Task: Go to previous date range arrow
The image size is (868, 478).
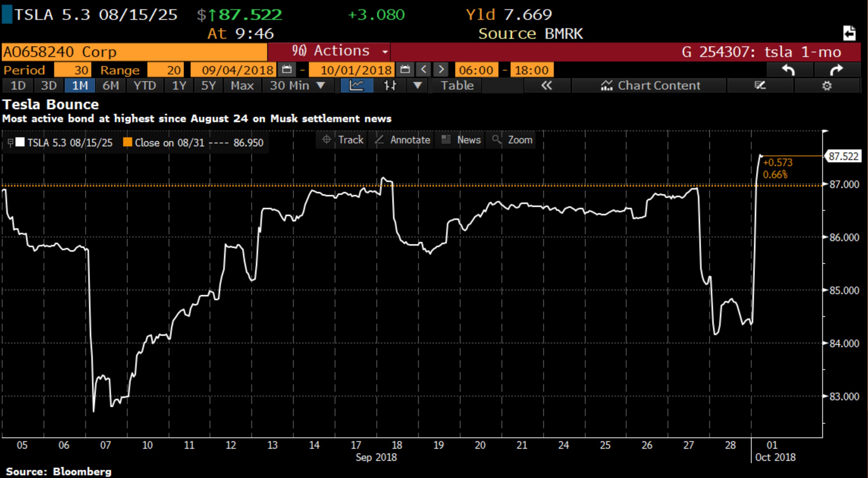Action: point(424,70)
